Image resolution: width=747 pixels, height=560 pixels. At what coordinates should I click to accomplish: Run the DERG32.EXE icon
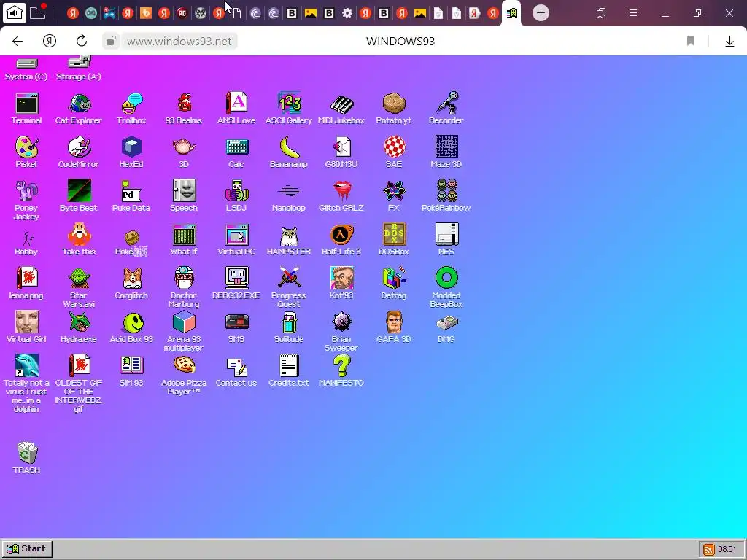tap(236, 284)
